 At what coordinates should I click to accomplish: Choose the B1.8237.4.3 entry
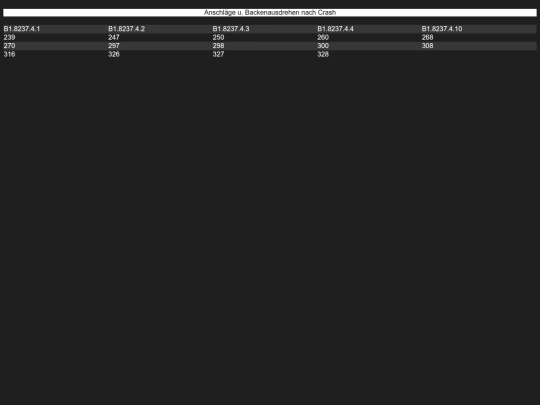[x=231, y=29]
